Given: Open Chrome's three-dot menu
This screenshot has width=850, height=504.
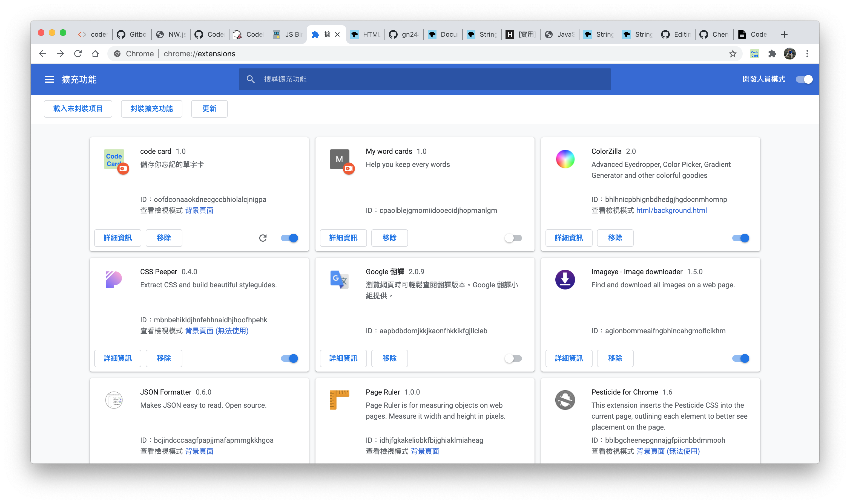Looking at the screenshot, I should coord(807,54).
